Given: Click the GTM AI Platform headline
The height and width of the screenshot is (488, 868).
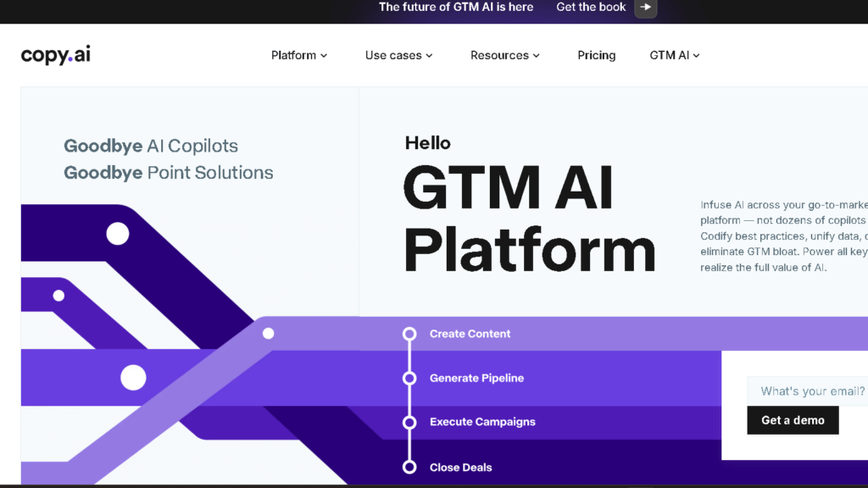Looking at the screenshot, I should (529, 218).
